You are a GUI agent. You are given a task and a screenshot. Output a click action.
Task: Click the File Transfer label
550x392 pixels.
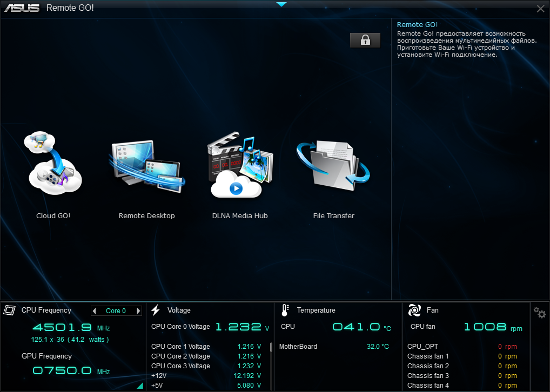point(333,215)
